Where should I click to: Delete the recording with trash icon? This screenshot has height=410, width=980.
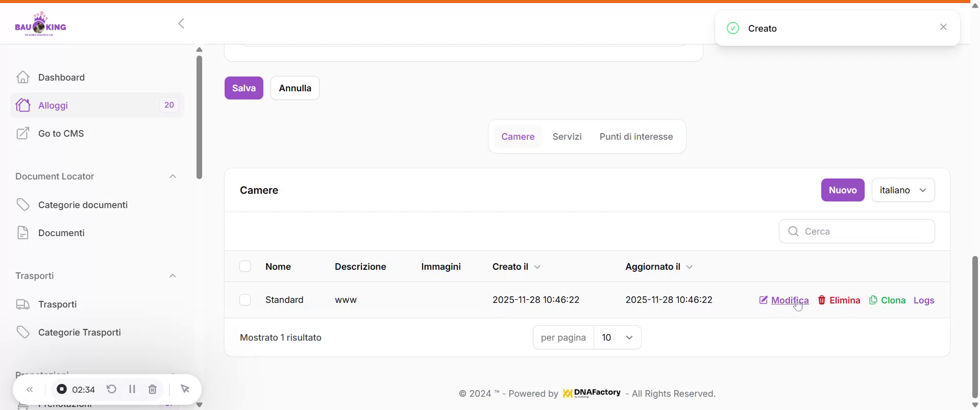pyautogui.click(x=152, y=389)
